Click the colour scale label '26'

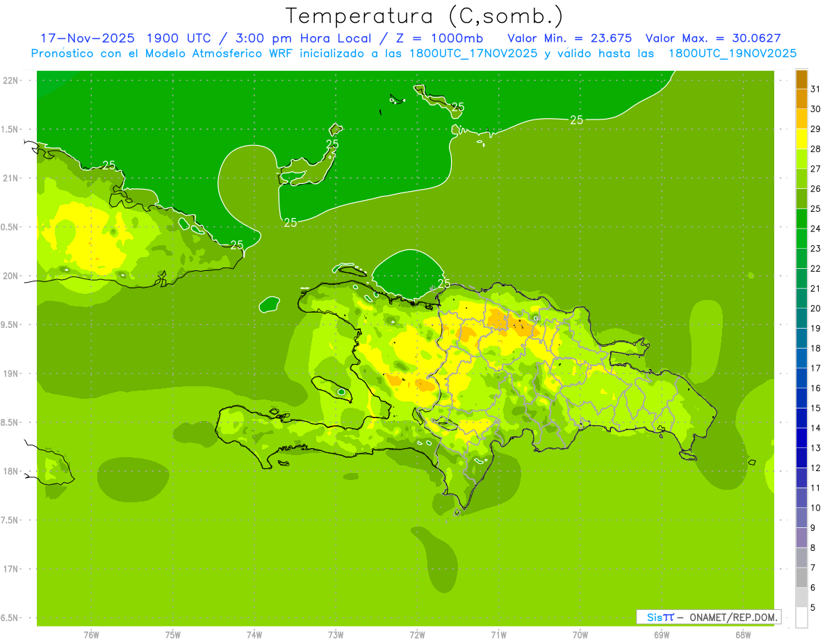(x=816, y=188)
